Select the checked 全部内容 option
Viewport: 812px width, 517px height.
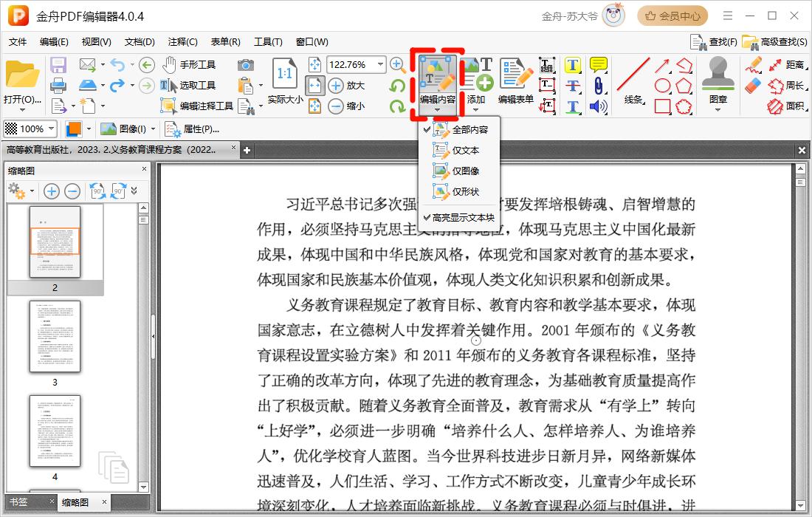point(469,130)
